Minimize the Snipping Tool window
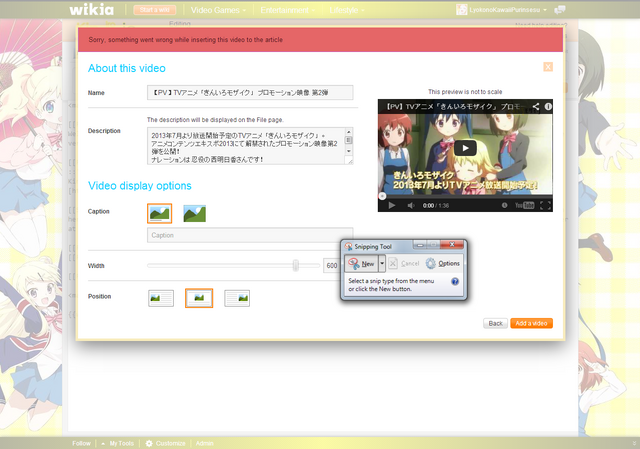Viewport: 640px width, 449px height. pos(420,245)
